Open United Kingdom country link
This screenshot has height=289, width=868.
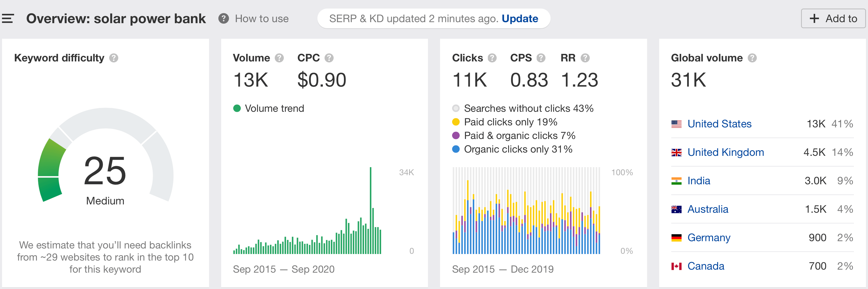[x=725, y=152]
